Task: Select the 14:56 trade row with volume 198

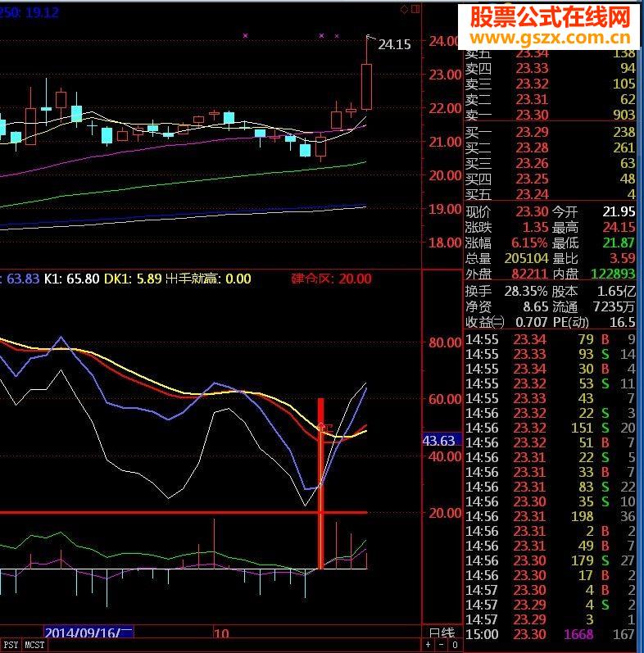Action: tap(551, 516)
